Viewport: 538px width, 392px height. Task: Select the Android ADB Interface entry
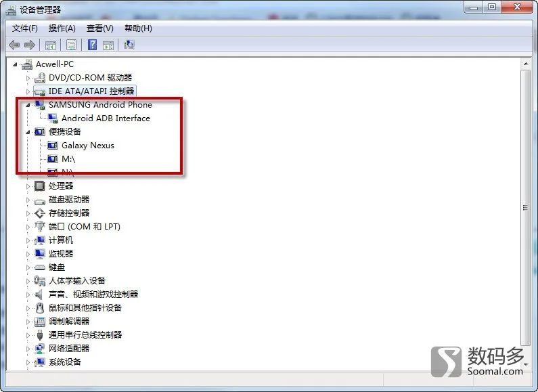tap(106, 118)
